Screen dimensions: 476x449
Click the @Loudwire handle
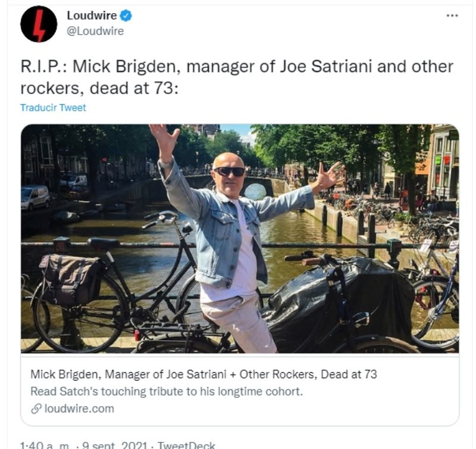point(95,31)
